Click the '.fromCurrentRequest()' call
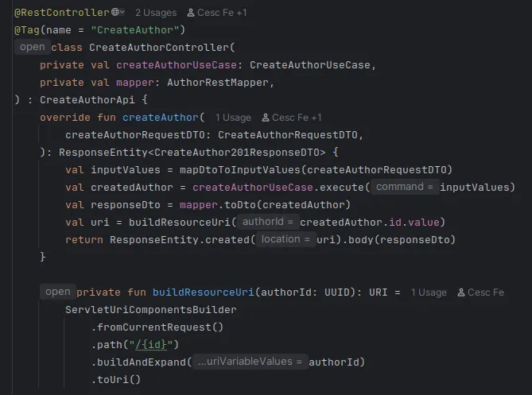532x395 pixels. 157,327
